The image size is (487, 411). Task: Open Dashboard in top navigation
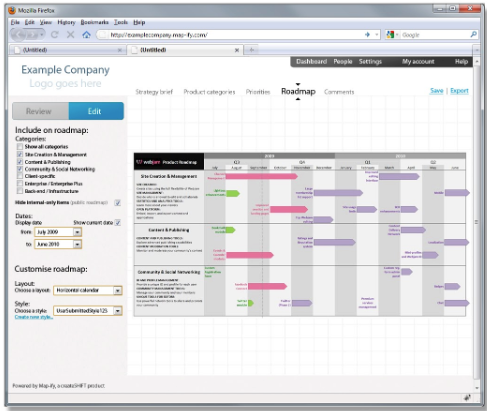(311, 62)
